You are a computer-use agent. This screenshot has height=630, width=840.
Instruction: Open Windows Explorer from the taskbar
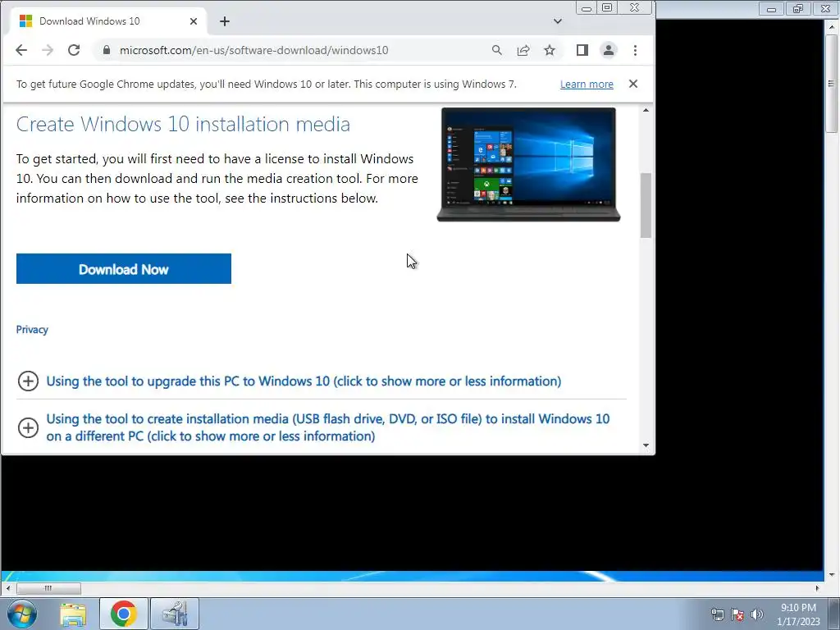point(73,614)
